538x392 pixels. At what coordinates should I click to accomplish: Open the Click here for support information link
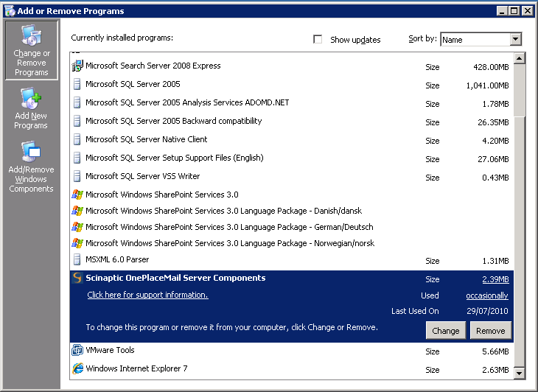(x=147, y=295)
